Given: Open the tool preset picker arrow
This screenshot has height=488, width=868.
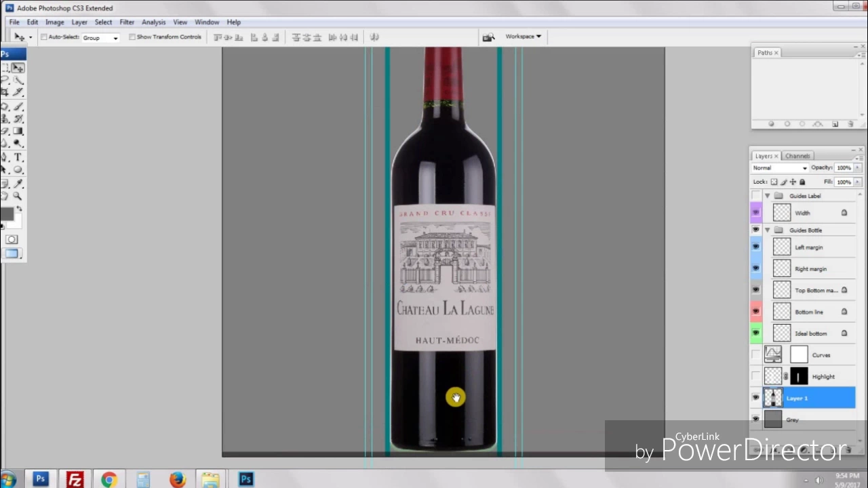Looking at the screenshot, I should (x=30, y=38).
